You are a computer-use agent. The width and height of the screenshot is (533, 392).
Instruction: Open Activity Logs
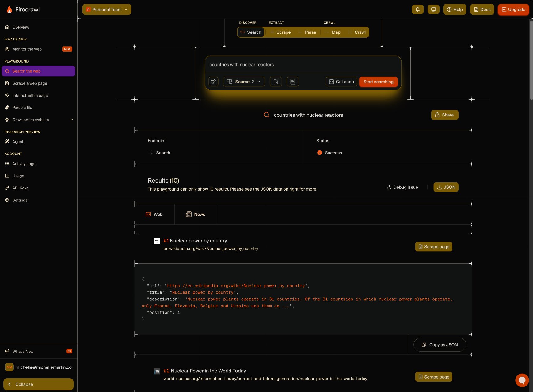(39, 164)
